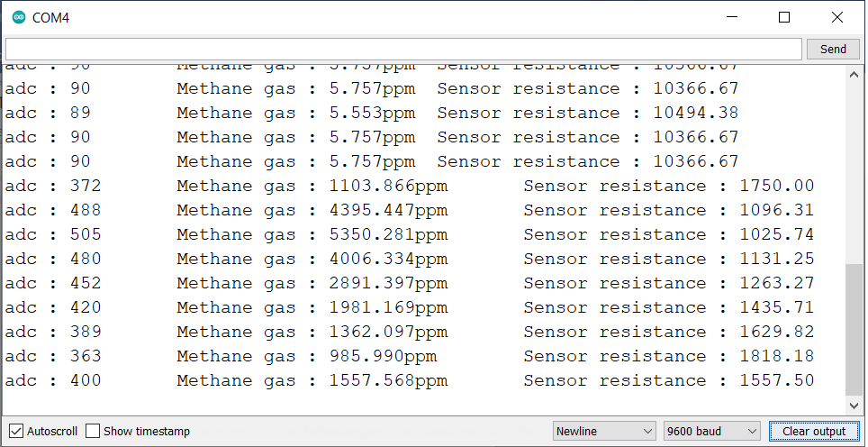This screenshot has height=447, width=868.
Task: Maximize the COM4 serial monitor window
Action: pyautogui.click(x=784, y=18)
